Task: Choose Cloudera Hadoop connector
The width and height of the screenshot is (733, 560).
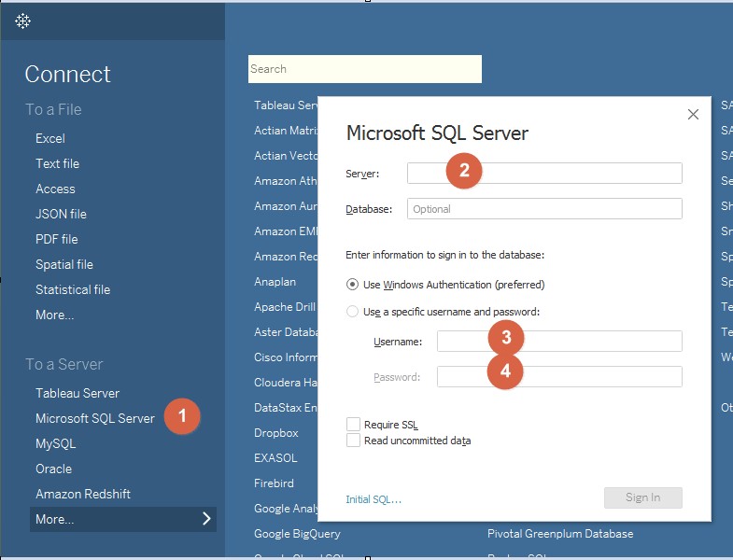Action: coord(286,383)
